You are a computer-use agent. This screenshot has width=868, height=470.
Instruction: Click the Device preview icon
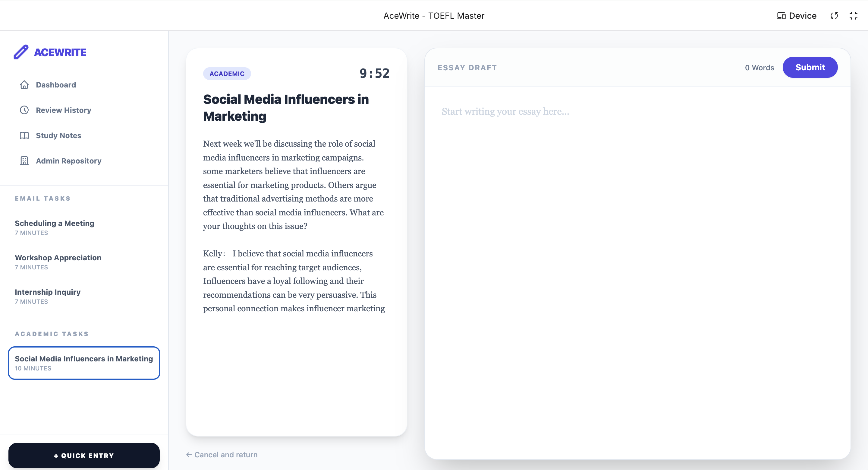[x=781, y=16]
